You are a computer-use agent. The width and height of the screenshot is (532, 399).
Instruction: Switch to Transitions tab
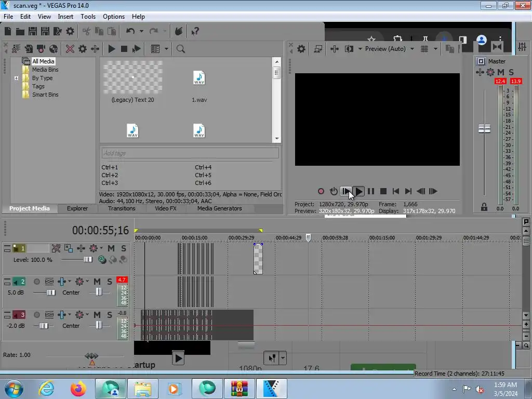click(x=122, y=208)
